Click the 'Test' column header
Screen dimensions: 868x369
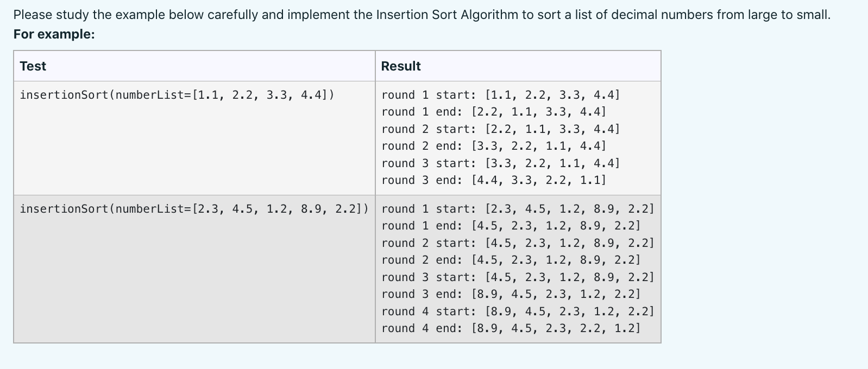pyautogui.click(x=33, y=66)
